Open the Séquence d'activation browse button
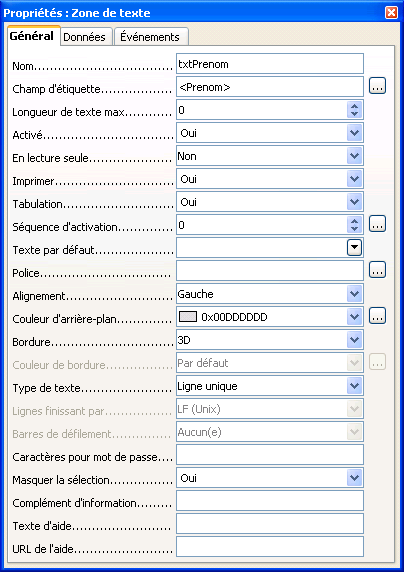Image resolution: width=404 pixels, height=572 pixels. 377,224
